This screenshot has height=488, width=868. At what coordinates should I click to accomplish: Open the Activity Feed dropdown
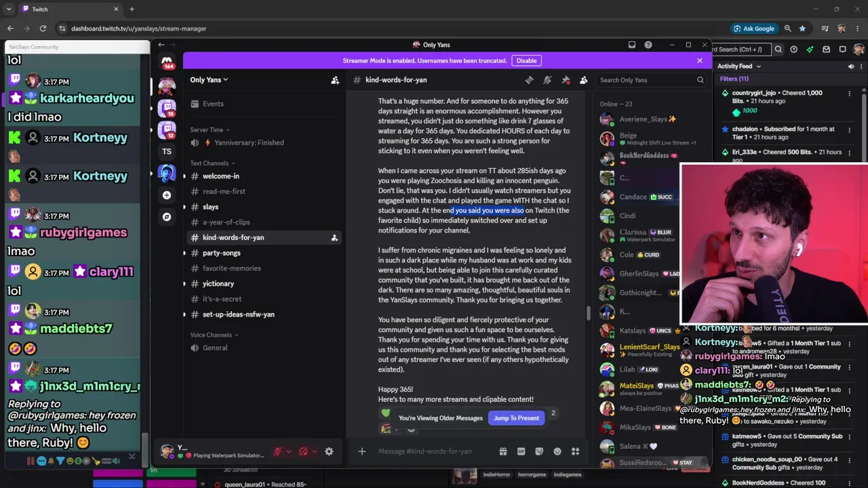[739, 66]
